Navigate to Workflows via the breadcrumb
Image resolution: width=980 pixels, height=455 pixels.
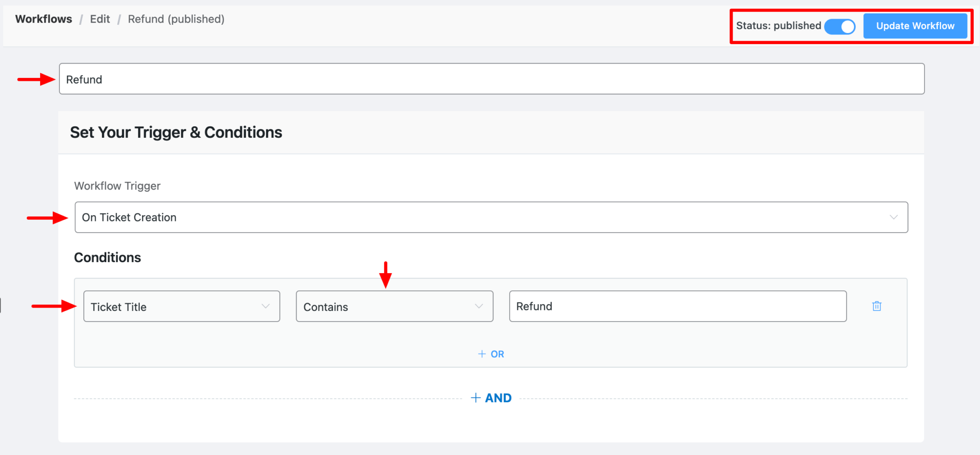(44, 19)
